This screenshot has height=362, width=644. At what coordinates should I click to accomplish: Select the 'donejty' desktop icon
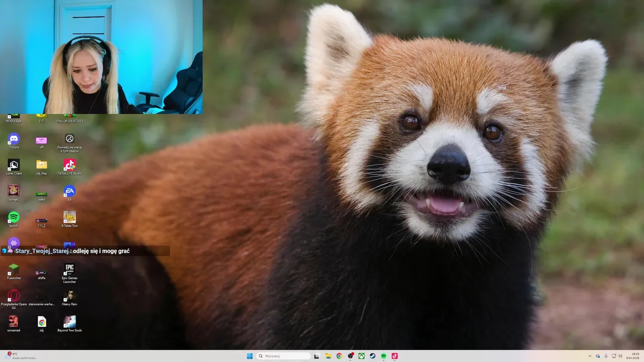(14, 193)
